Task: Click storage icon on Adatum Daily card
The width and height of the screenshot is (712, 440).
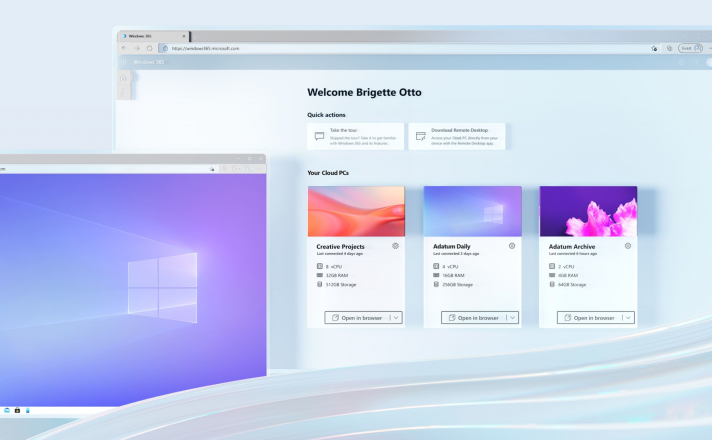Action: [436, 284]
